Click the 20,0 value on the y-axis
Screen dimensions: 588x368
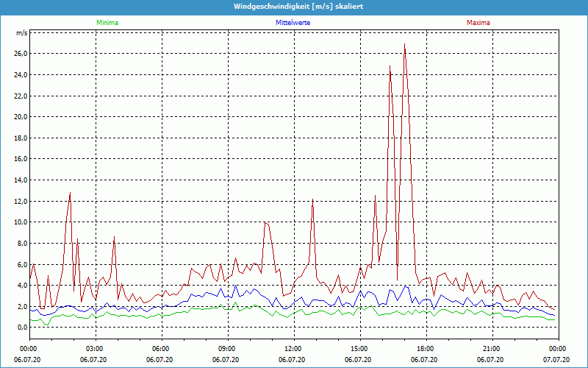21,117
